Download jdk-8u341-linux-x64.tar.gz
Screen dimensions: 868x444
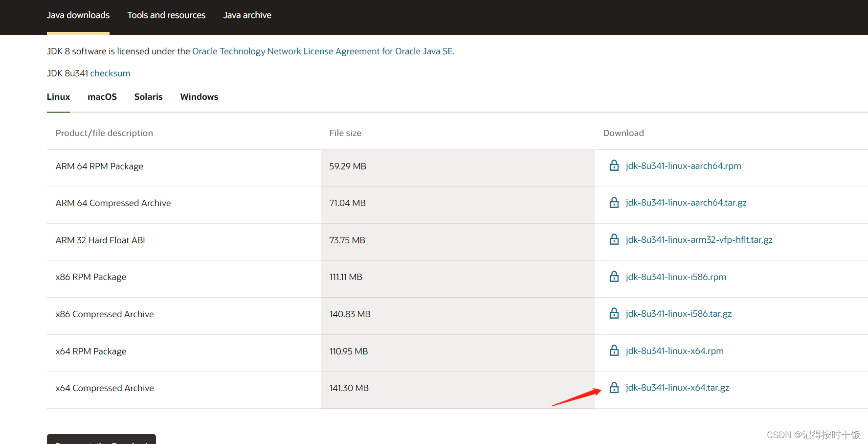(x=677, y=388)
